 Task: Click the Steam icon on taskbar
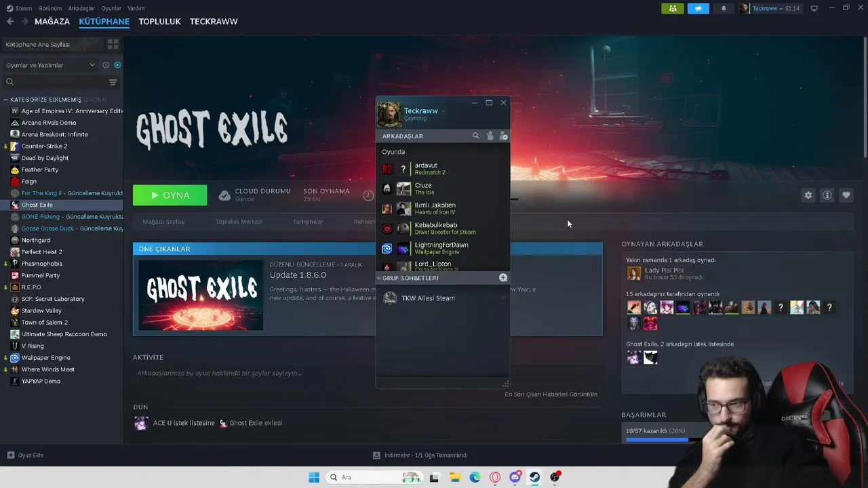click(535, 477)
